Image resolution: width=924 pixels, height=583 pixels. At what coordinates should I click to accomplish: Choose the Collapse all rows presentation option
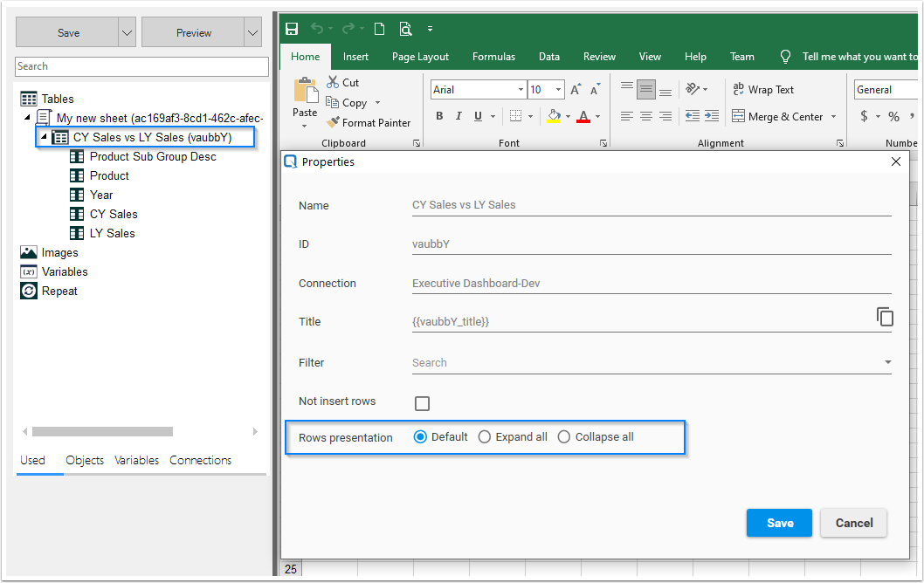[x=563, y=436]
